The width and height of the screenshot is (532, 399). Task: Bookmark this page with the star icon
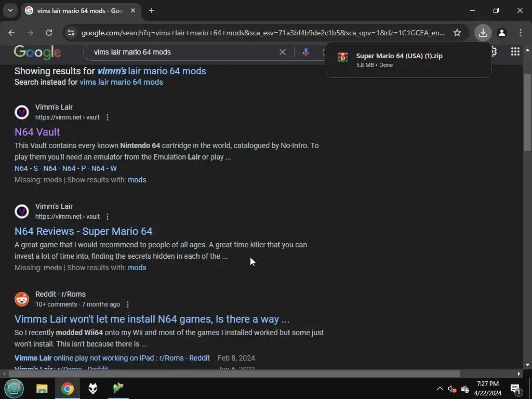[x=457, y=33]
